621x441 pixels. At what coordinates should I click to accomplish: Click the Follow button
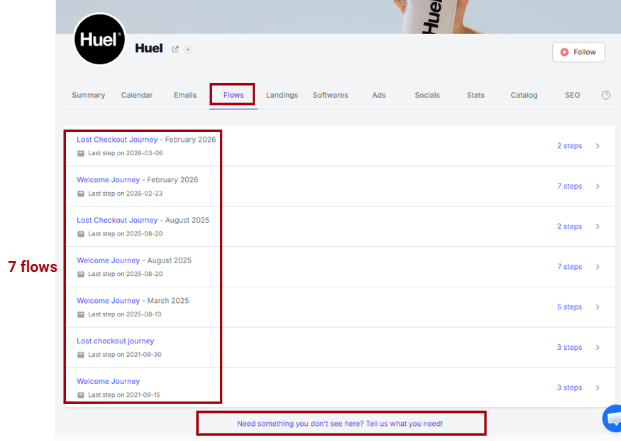578,52
